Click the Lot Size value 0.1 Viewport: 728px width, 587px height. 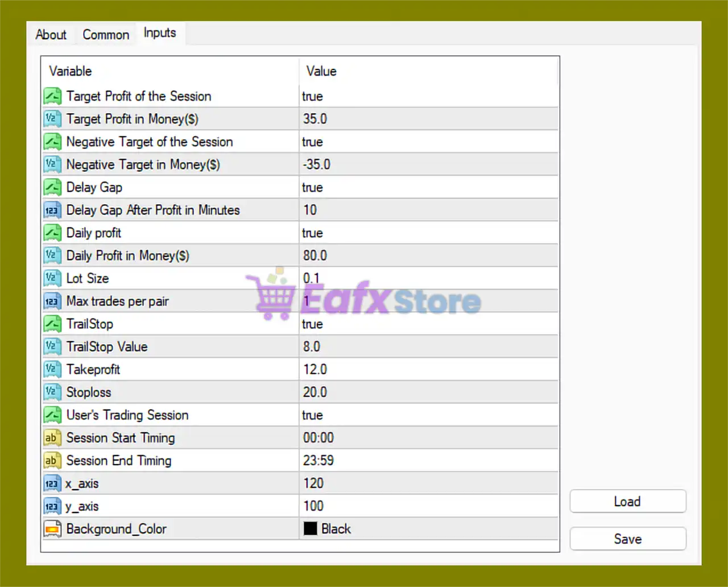click(x=311, y=278)
